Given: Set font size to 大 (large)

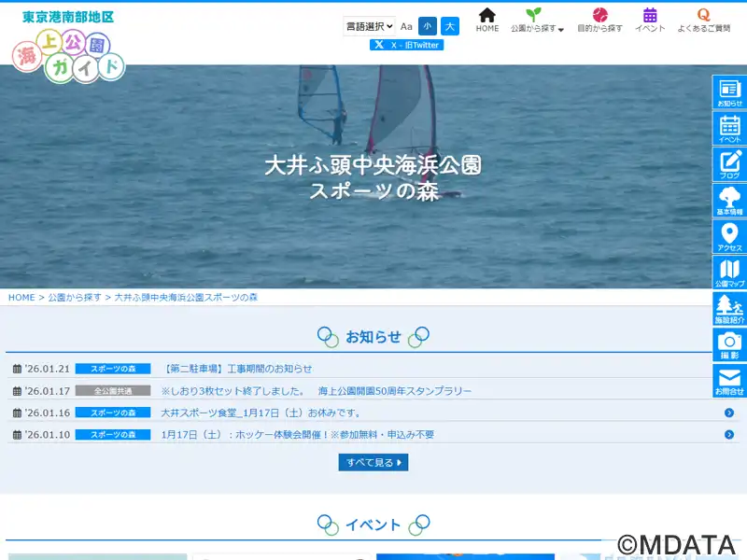Looking at the screenshot, I should coord(450,26).
